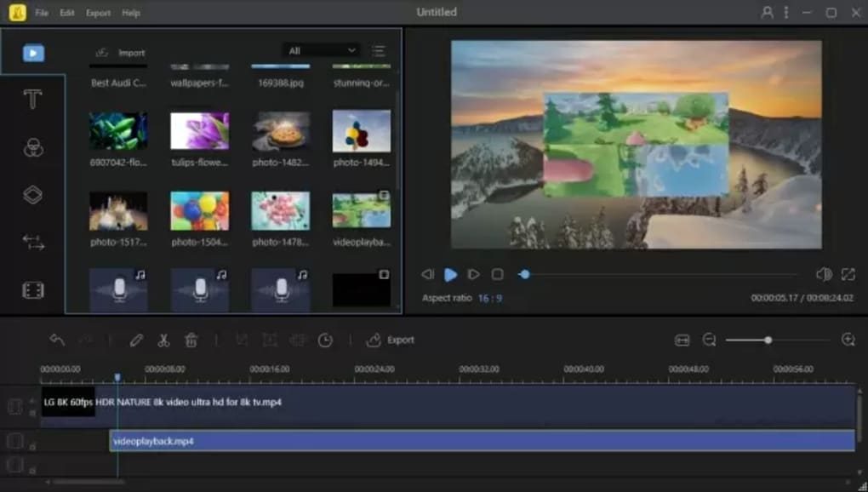Open the Filters panel with three circles icon
868x492 pixels.
32,147
